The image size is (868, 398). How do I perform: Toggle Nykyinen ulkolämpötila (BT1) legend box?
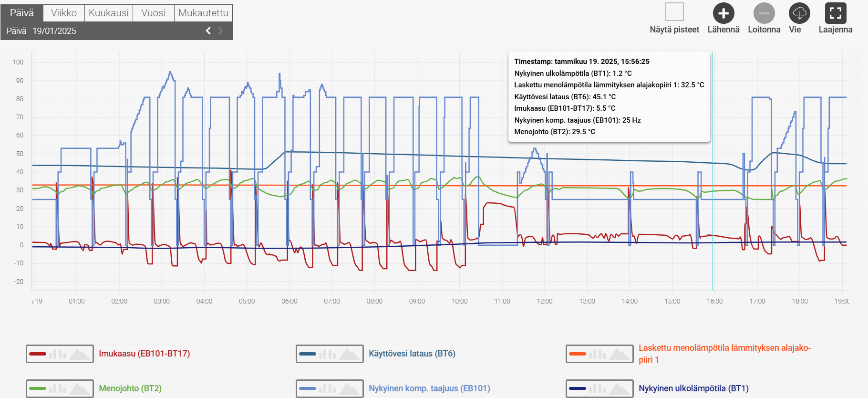[x=599, y=388]
